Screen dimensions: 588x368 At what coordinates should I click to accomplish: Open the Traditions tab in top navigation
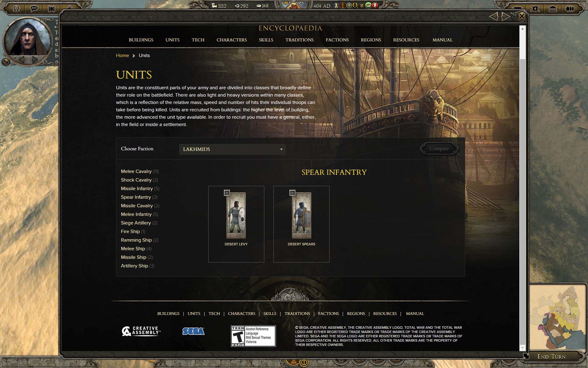pyautogui.click(x=300, y=40)
